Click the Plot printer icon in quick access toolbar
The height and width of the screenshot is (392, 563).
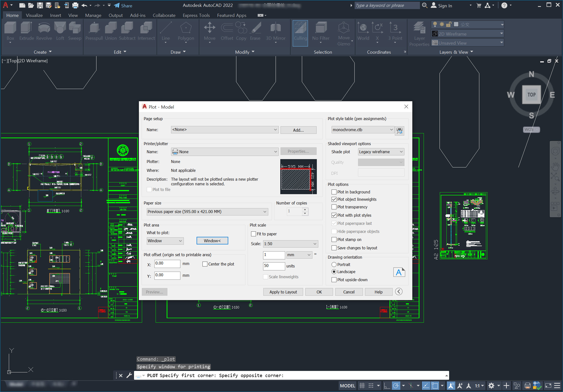point(75,5)
